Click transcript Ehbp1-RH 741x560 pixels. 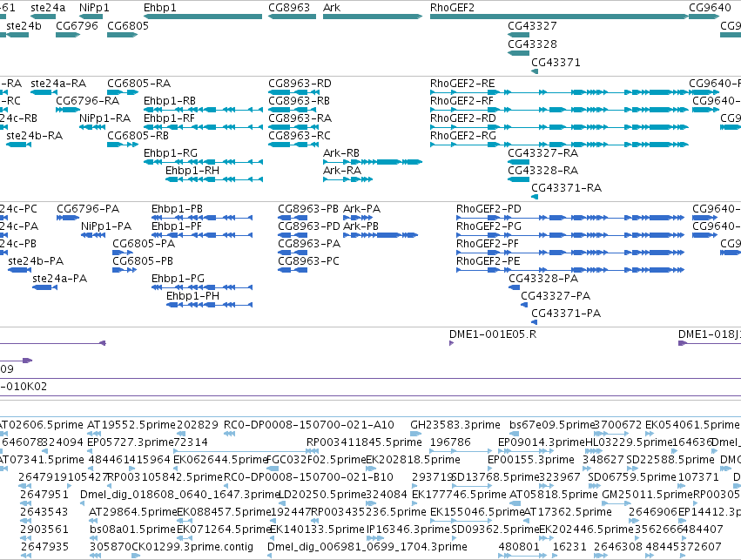pyautogui.click(x=214, y=179)
